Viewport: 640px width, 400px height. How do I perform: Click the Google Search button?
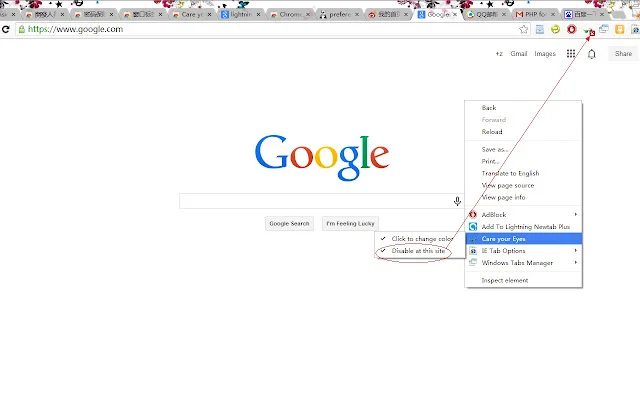[x=289, y=224]
